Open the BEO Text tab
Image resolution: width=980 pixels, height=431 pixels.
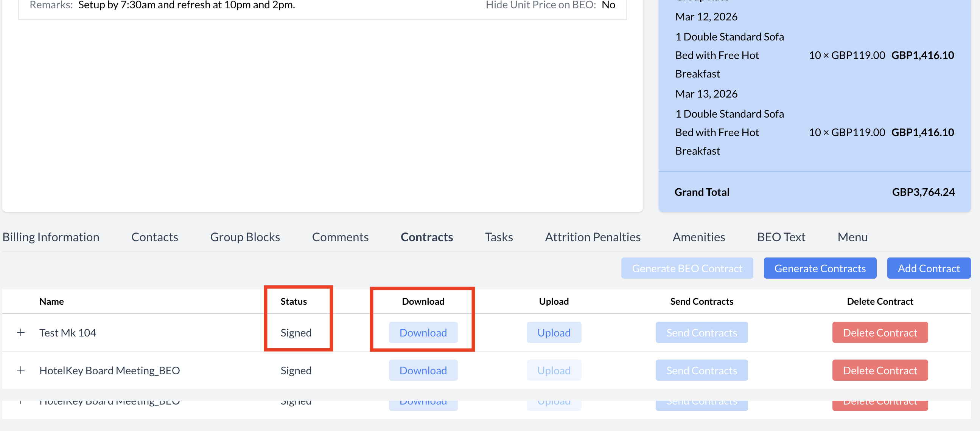(x=781, y=237)
